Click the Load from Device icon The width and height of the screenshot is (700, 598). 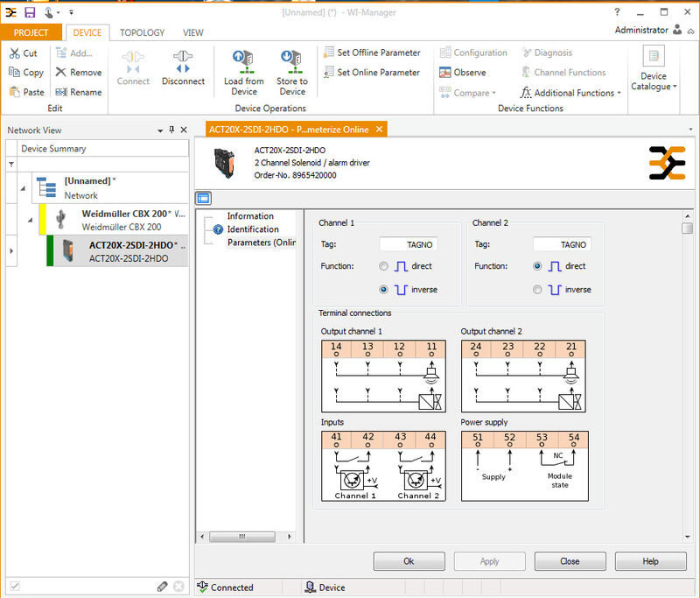(x=243, y=61)
